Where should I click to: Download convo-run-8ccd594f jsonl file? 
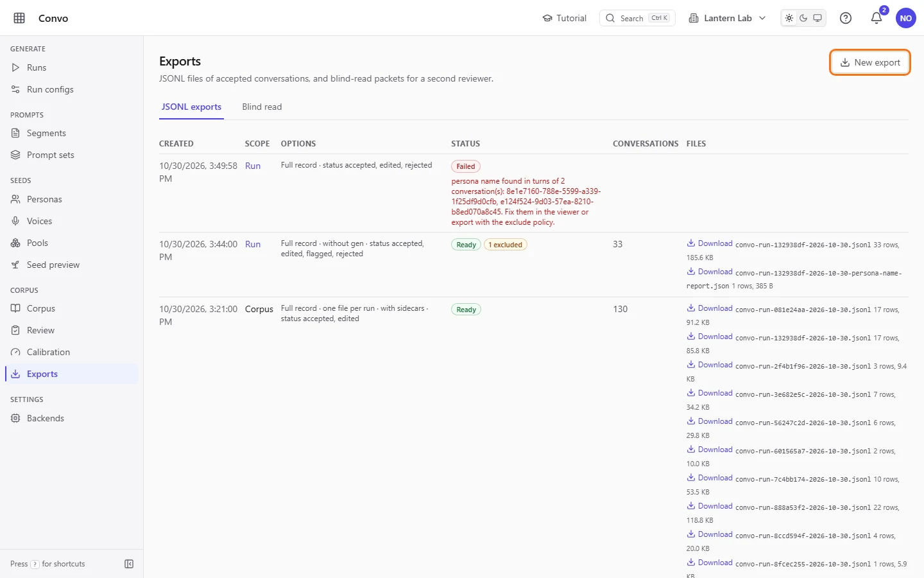click(710, 534)
